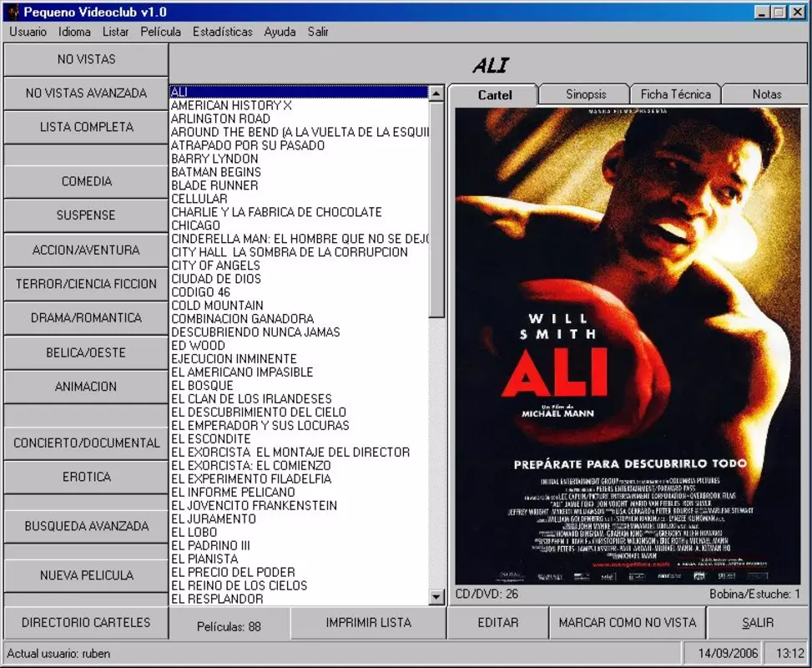Select ED WOOD in the list
812x668 pixels.
(x=299, y=346)
